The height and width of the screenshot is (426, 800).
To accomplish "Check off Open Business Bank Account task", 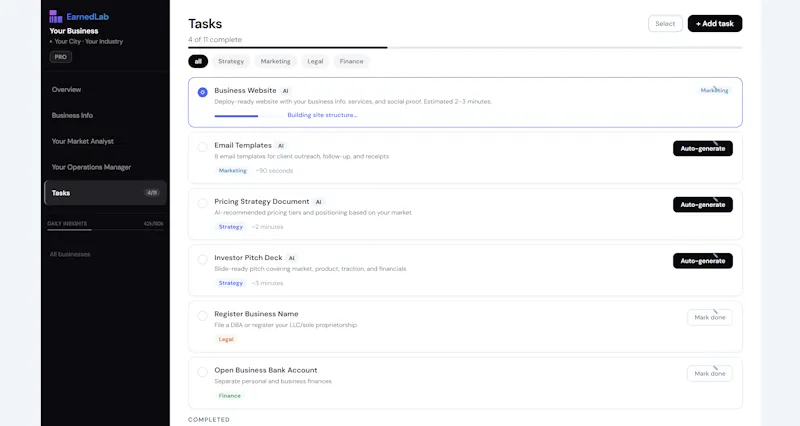I will pos(203,372).
